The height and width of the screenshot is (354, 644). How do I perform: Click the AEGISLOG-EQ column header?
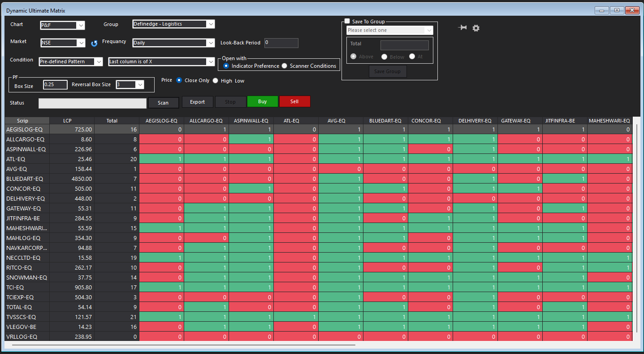[x=161, y=121]
